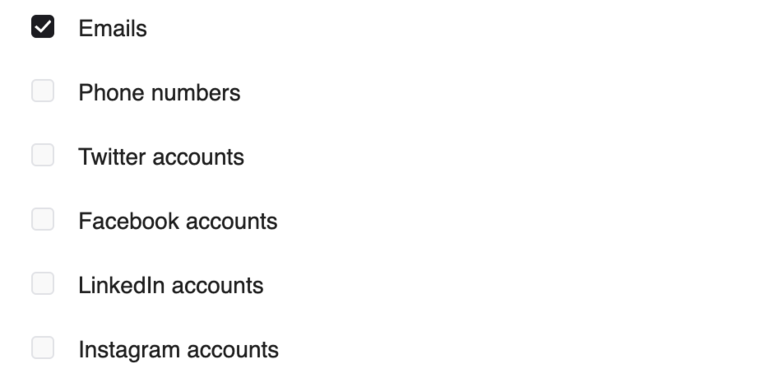Check the Phone numbers checkbox
This screenshot has height=392, width=760.
click(43, 91)
